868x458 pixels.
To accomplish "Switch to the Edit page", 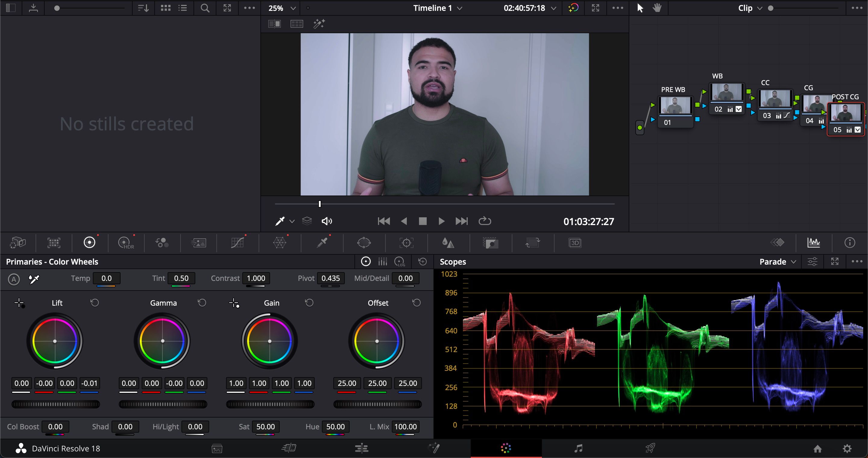I will [x=362, y=449].
